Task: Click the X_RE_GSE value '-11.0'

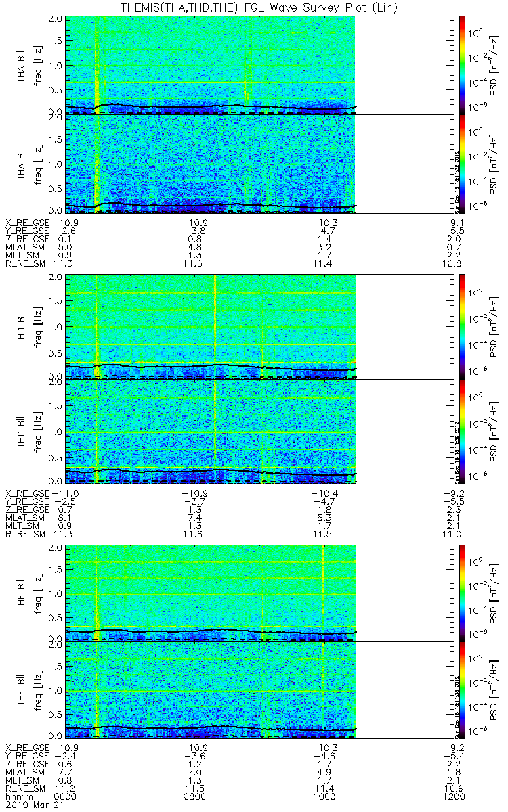Action: click(65, 493)
